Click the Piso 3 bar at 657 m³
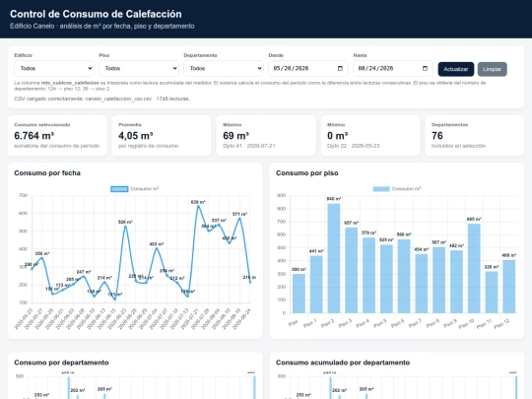 [352, 270]
